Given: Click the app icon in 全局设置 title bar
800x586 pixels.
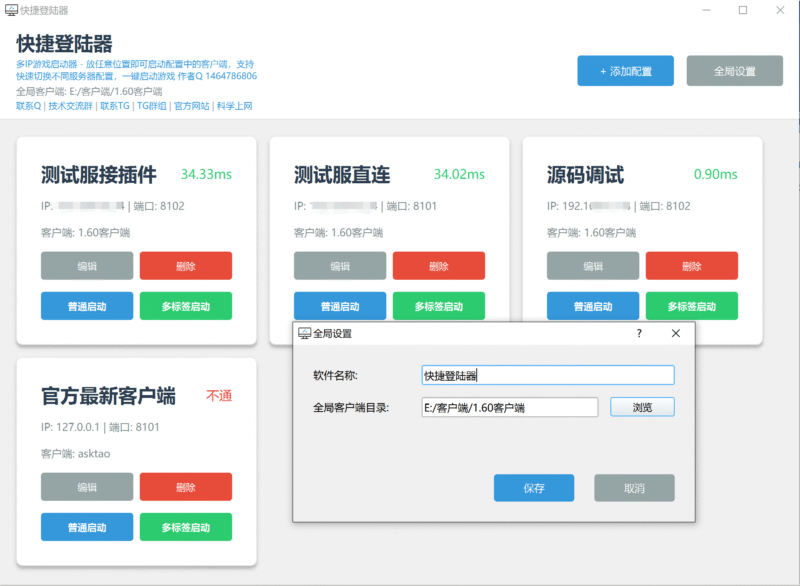Looking at the screenshot, I should click(x=305, y=333).
